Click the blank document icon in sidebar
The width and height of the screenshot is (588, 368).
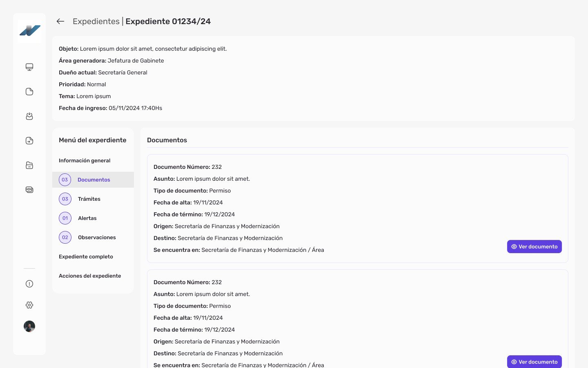tap(29, 92)
